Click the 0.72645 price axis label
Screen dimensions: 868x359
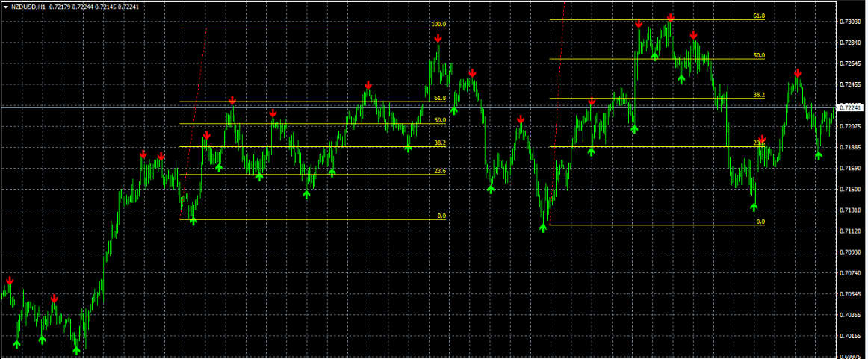click(850, 64)
